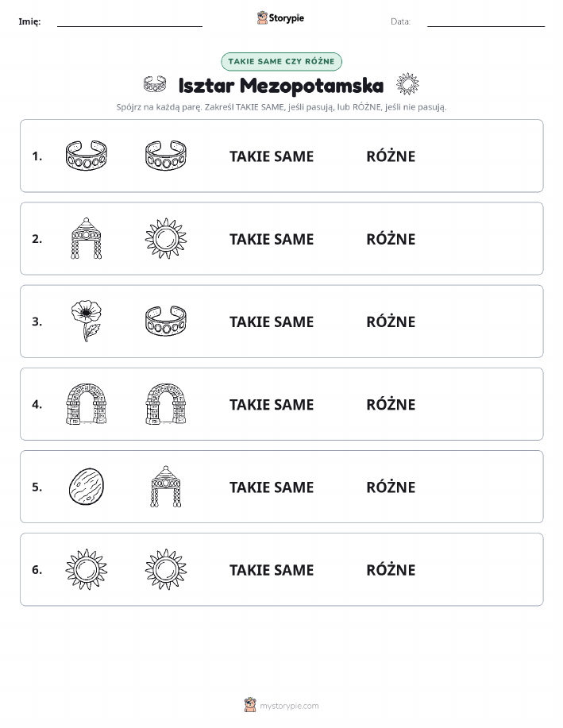Screen dimensions: 563x728
Task: Click the first gate arch in row 4
Action: pos(87,404)
